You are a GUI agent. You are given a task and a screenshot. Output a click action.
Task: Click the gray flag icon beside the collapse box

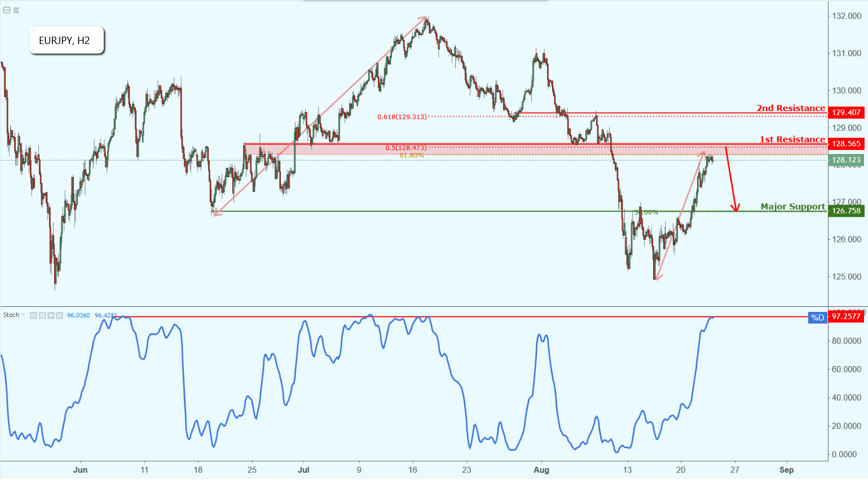pos(16,10)
